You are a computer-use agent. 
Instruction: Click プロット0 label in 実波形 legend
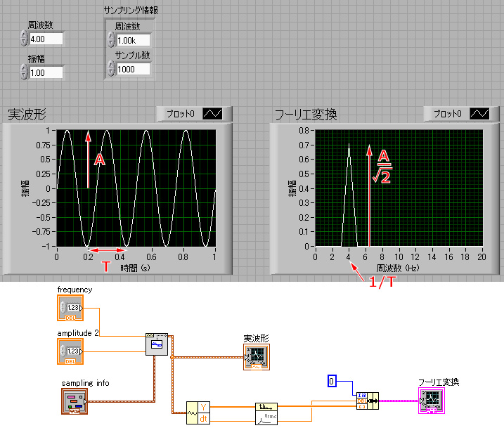pos(181,113)
